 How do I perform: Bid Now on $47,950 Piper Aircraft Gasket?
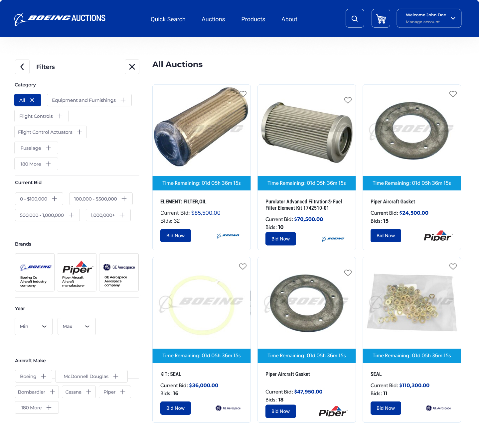(281, 411)
